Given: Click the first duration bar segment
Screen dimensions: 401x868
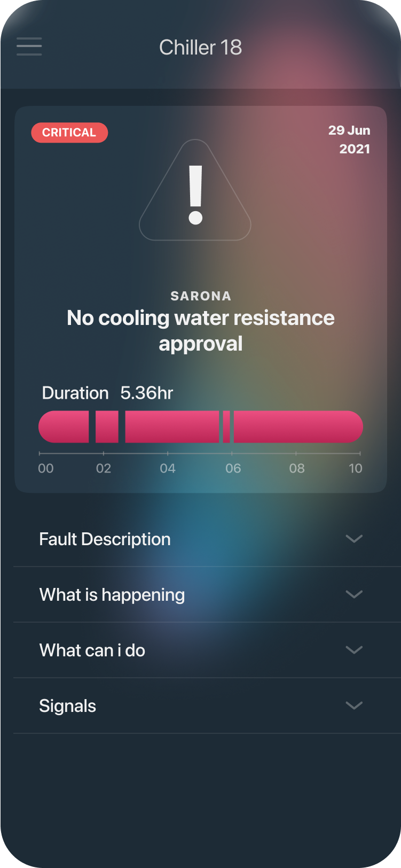Looking at the screenshot, I should [64, 427].
